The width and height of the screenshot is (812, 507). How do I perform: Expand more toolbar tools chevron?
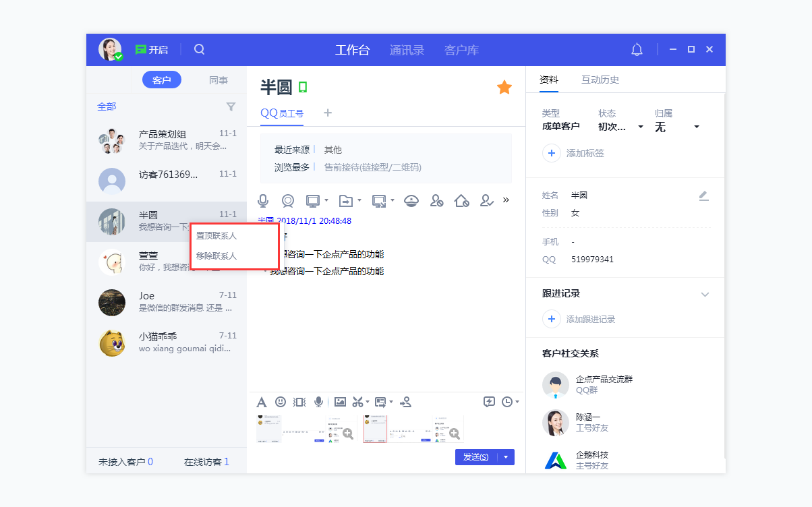[x=506, y=200]
